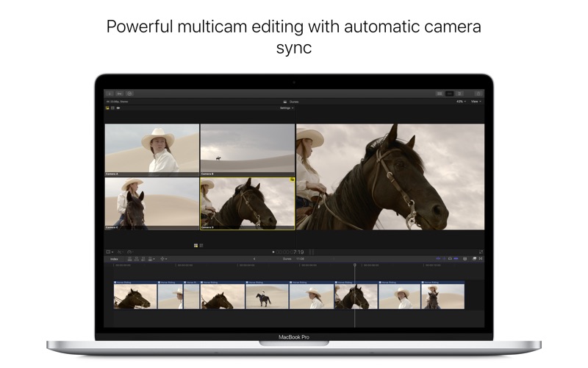The height and width of the screenshot is (368, 588).
Task: Select first Horse Riding clip in timeline
Action: 135,295
